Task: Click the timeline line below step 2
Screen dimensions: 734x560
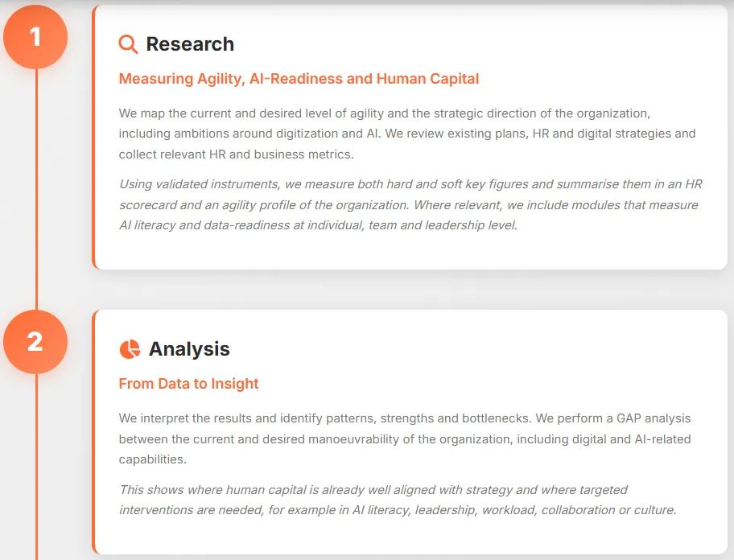Action: [x=36, y=467]
